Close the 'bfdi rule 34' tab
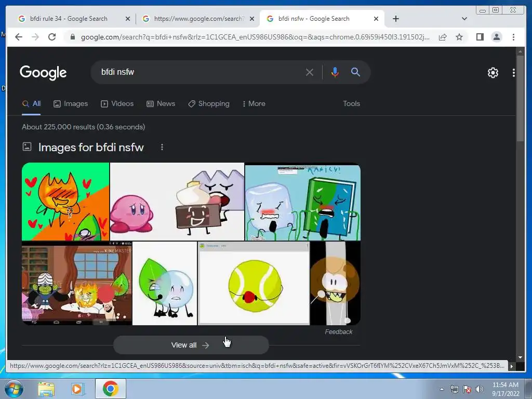The image size is (532, 399). pyautogui.click(x=128, y=19)
